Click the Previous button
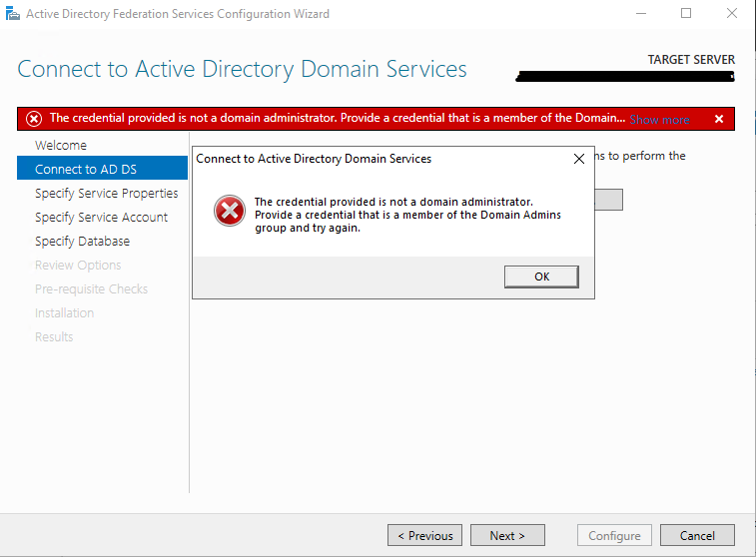Image resolution: width=756 pixels, height=557 pixels. point(424,535)
